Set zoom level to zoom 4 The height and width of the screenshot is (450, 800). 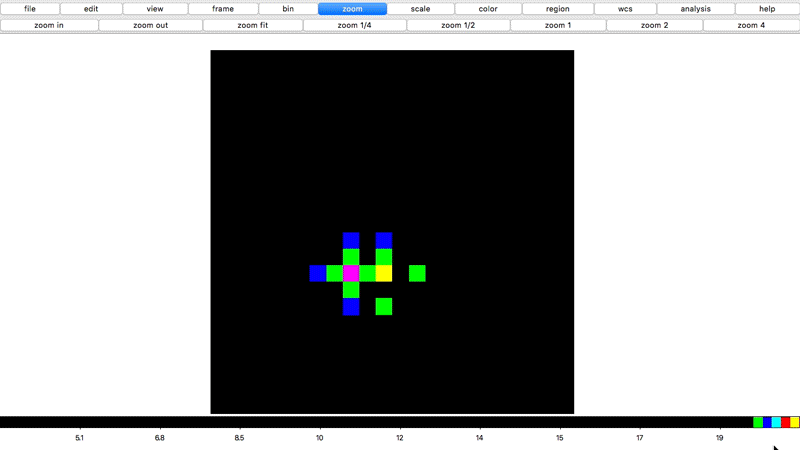(751, 25)
